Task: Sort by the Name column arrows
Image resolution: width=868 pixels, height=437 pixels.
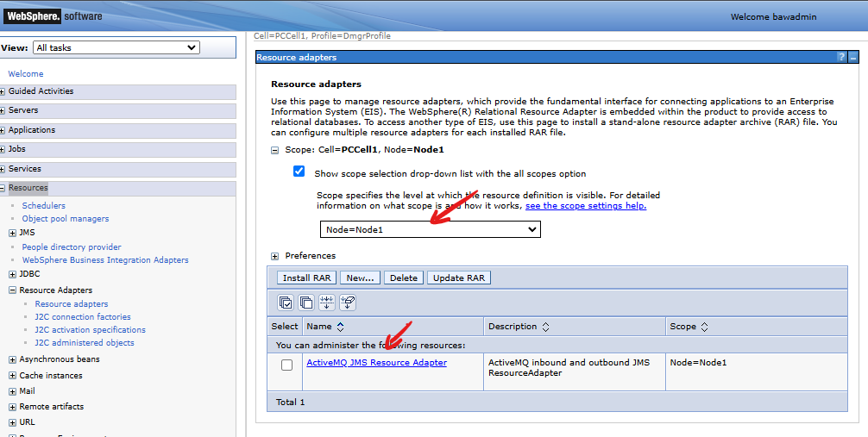Action: tap(341, 327)
